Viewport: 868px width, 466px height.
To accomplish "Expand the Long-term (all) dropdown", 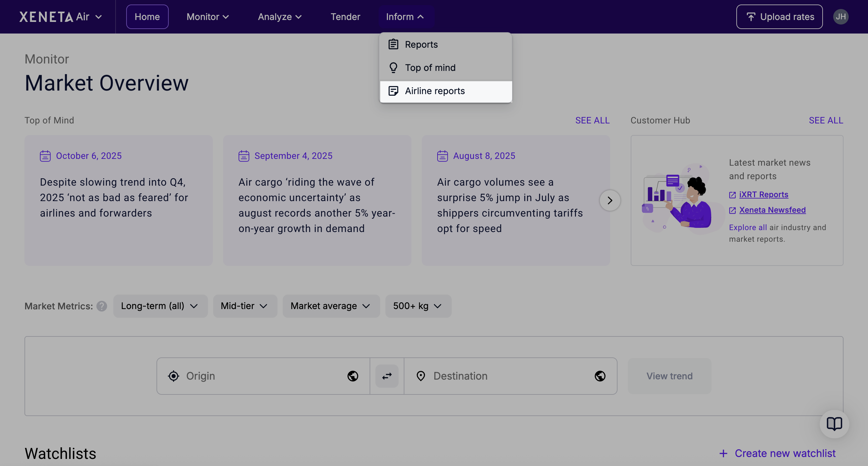I will (160, 306).
